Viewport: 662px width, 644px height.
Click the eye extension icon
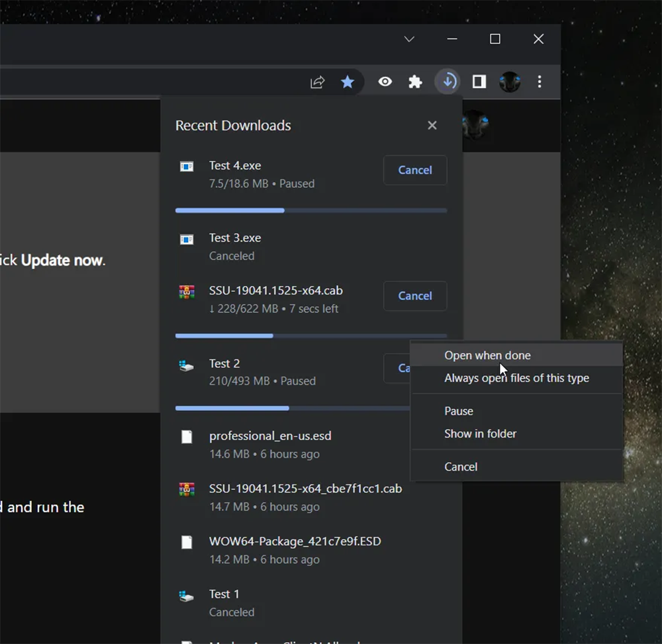[385, 81]
